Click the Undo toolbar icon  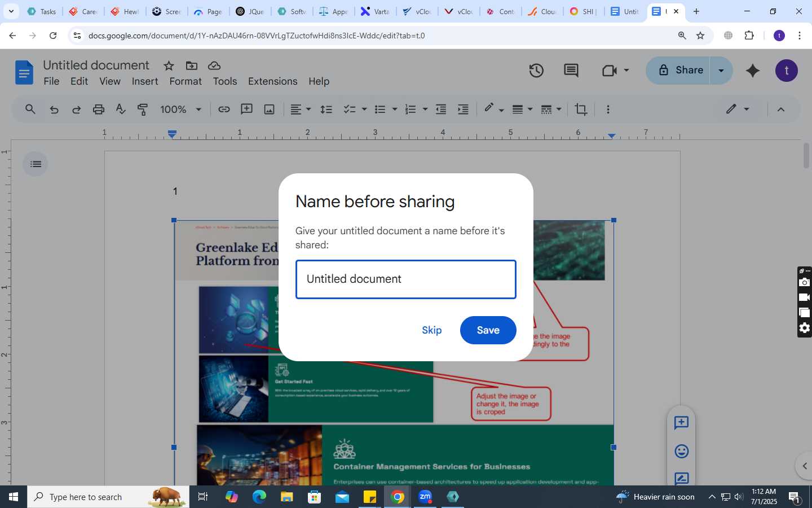point(54,110)
